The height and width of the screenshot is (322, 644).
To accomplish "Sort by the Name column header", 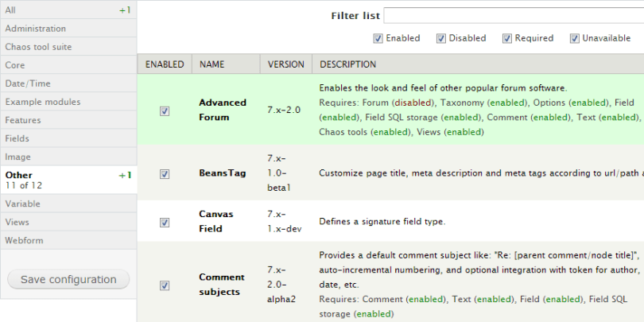I will pyautogui.click(x=211, y=64).
